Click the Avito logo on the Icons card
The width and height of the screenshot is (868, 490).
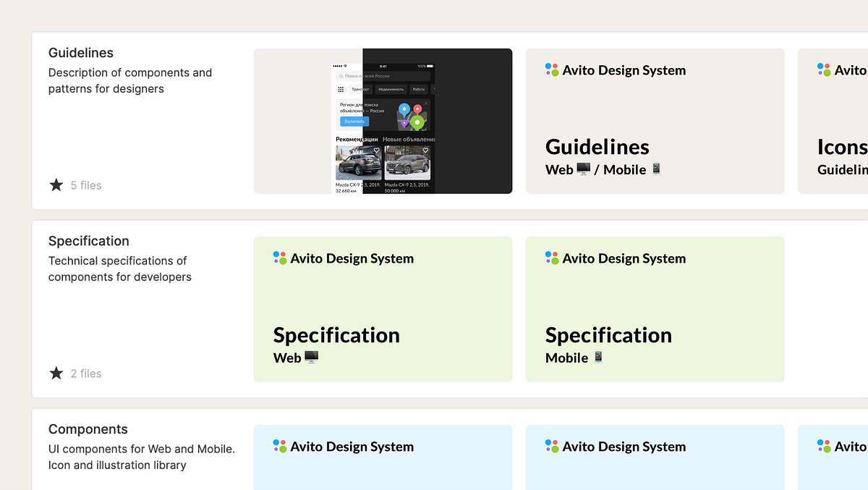tap(823, 69)
